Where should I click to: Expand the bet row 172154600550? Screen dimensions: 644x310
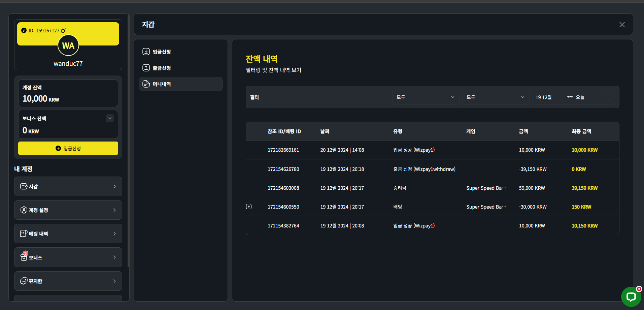[x=249, y=207]
